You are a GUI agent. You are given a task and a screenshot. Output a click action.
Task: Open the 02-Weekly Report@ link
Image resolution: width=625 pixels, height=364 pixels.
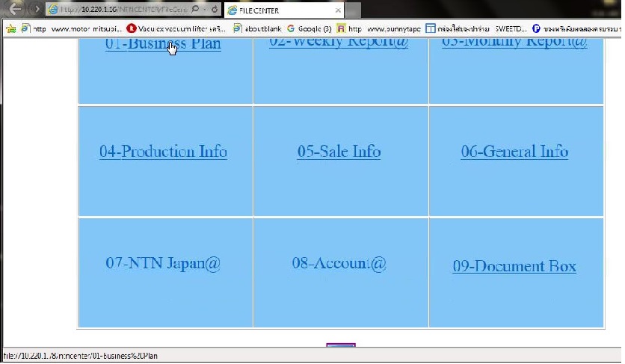(339, 43)
